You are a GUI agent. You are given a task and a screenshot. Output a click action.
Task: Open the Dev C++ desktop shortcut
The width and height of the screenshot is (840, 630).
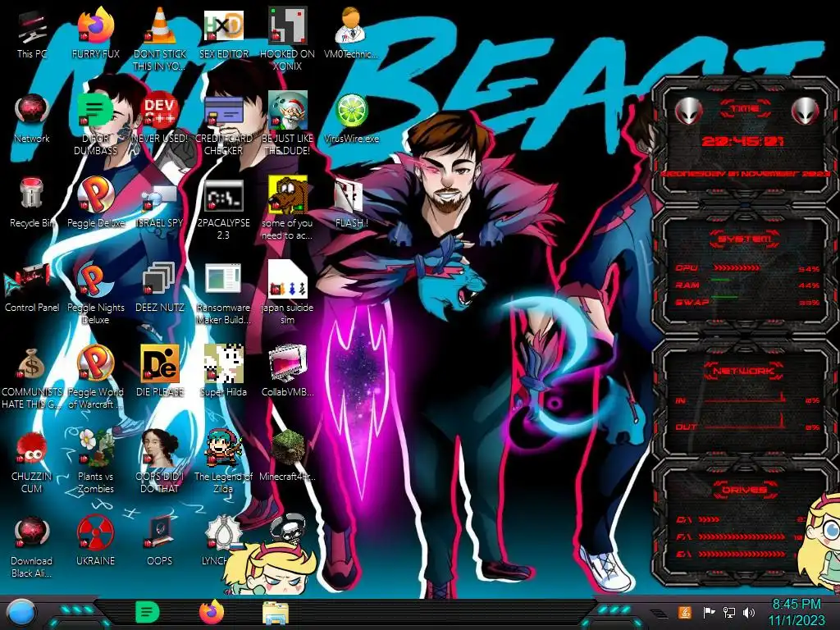(x=159, y=111)
